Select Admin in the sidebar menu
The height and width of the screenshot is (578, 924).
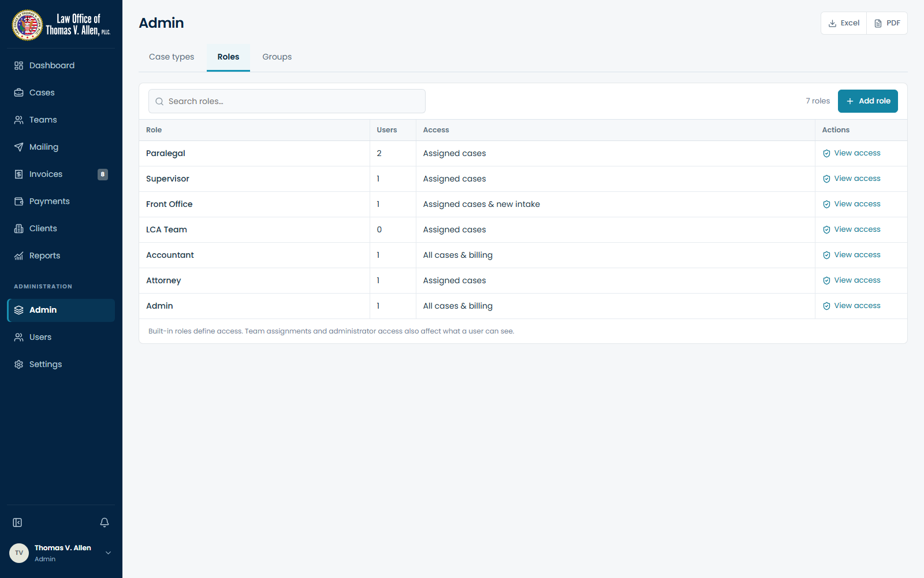coord(61,310)
